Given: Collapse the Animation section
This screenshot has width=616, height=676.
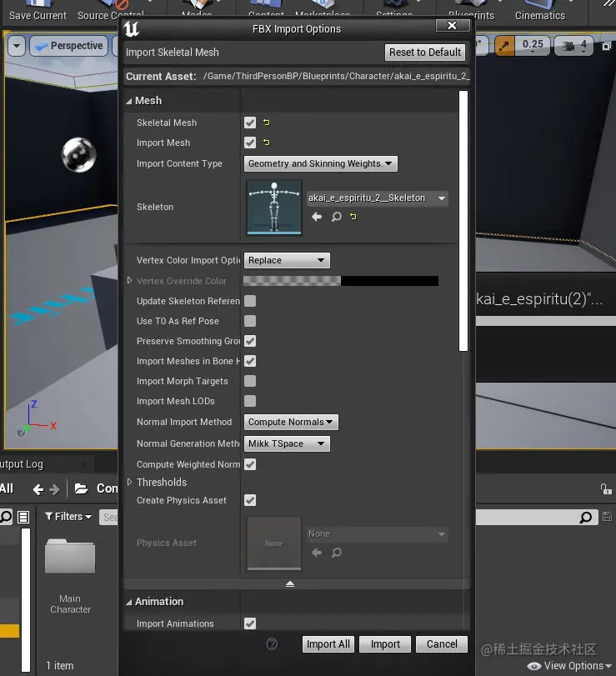Looking at the screenshot, I should coord(129,602).
